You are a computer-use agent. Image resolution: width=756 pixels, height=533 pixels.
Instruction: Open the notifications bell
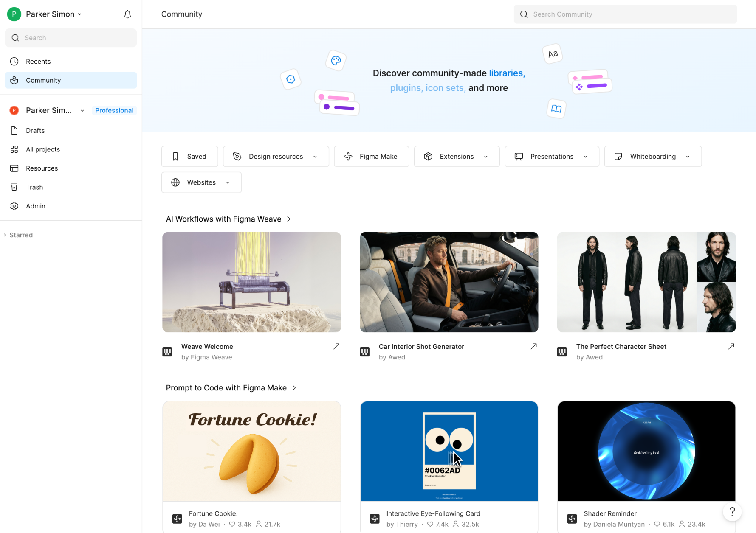[x=127, y=14]
